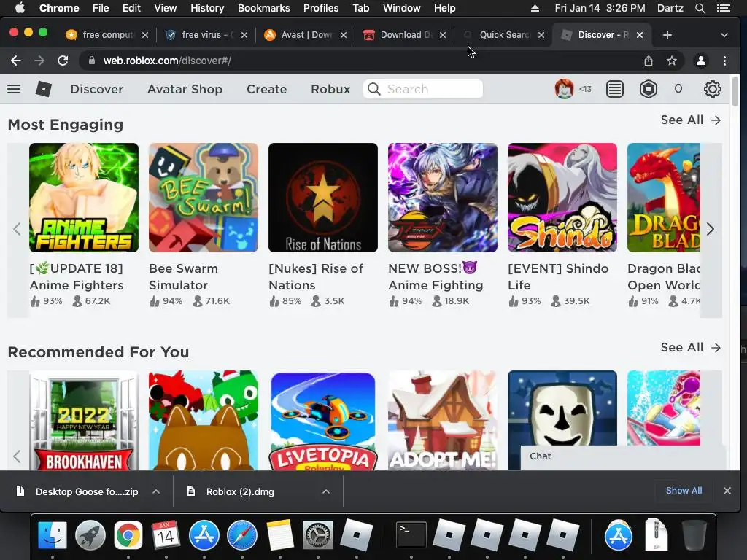Click the search magnifier icon in Roblox

pyautogui.click(x=374, y=89)
